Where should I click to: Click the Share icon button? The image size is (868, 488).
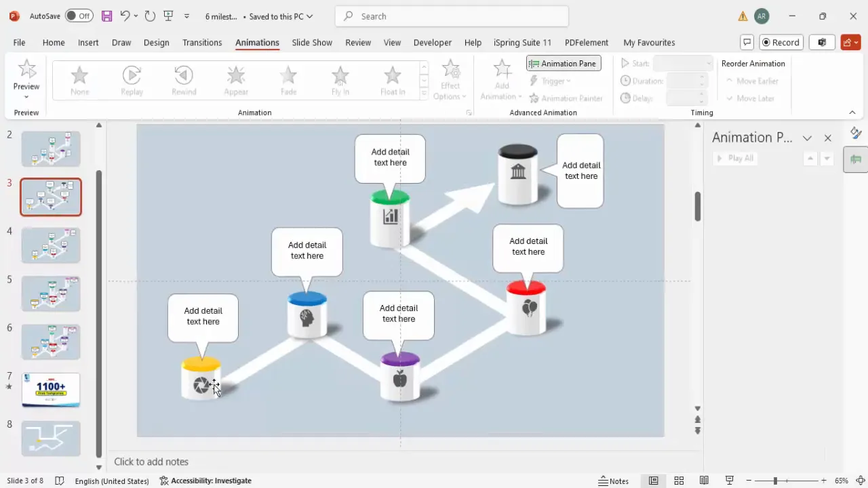(x=850, y=42)
